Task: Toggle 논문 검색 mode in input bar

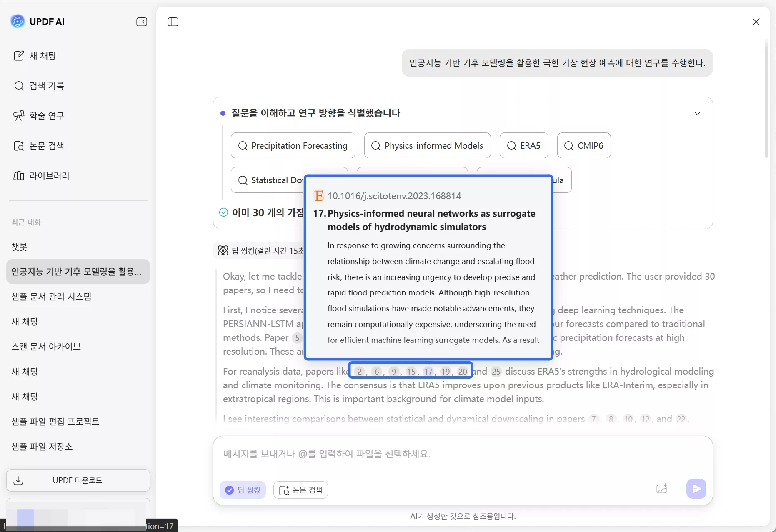Action: pyautogui.click(x=301, y=490)
